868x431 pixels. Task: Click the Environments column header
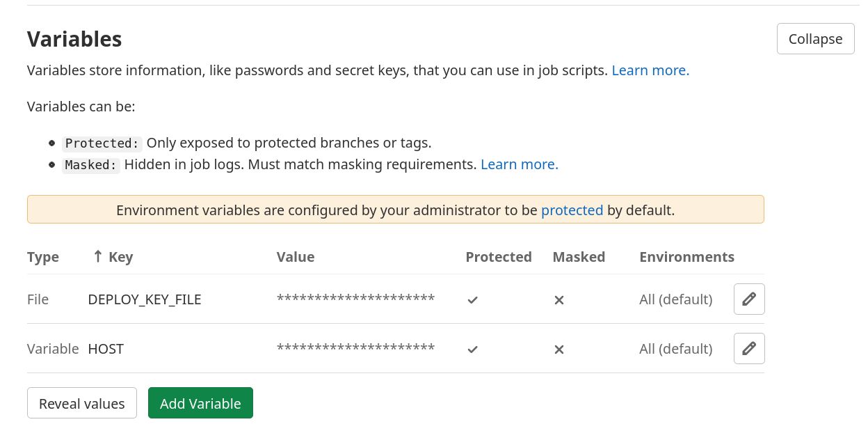(x=686, y=257)
